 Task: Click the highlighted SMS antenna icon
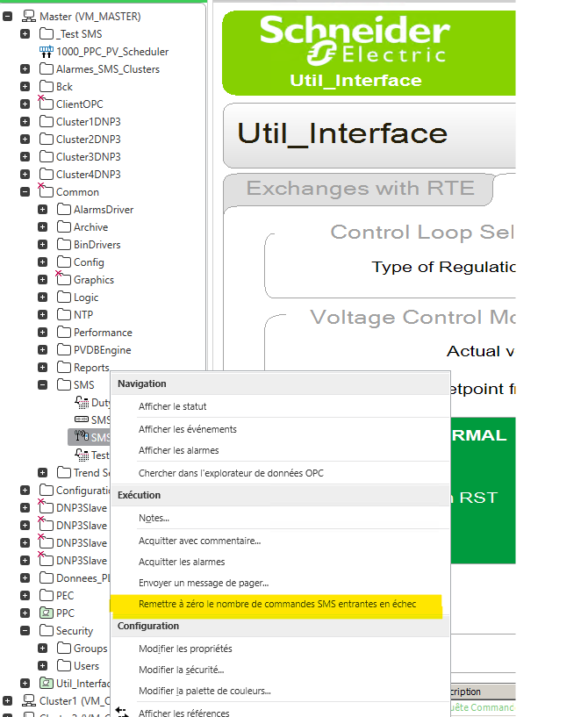[81, 437]
